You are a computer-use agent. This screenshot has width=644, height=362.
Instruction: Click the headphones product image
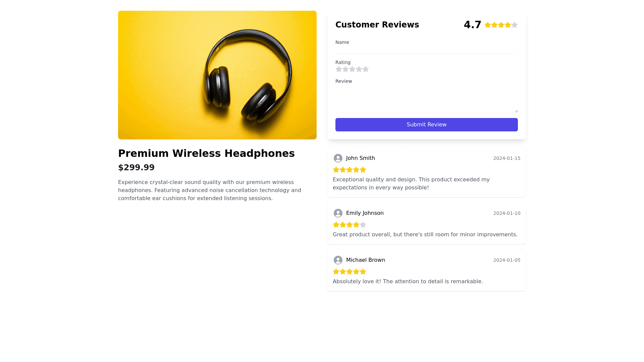(217, 75)
